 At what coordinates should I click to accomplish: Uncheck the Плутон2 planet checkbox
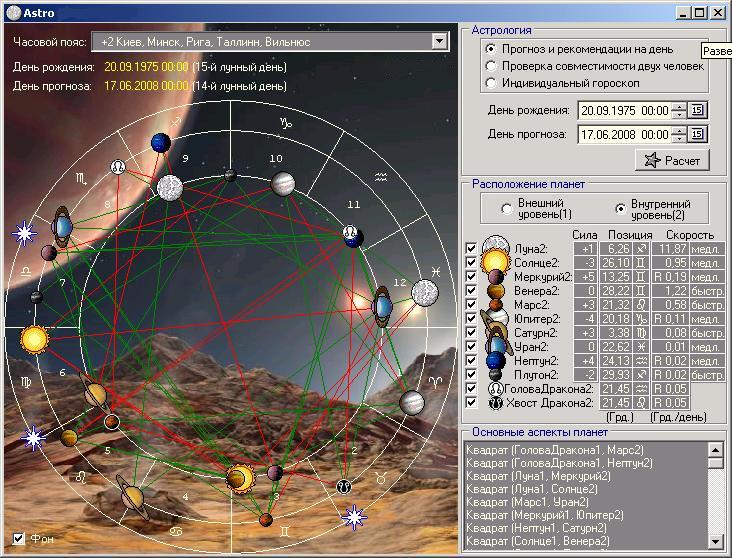pyautogui.click(x=472, y=374)
